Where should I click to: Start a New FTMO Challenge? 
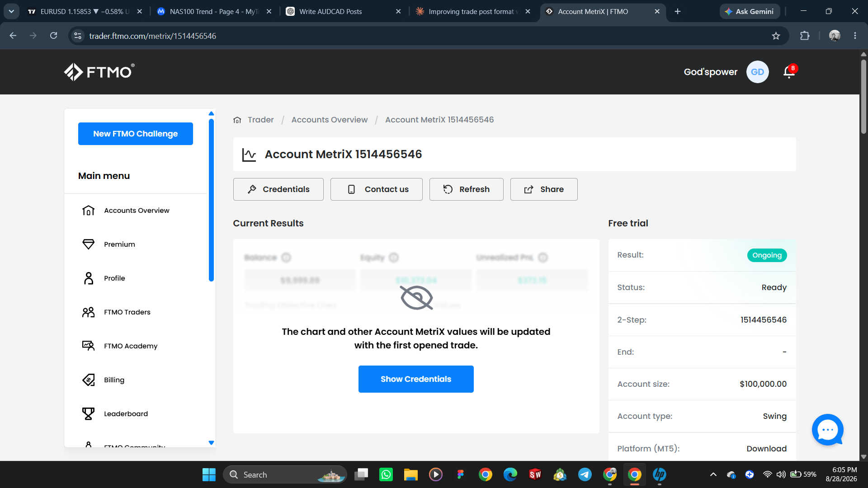click(x=136, y=134)
